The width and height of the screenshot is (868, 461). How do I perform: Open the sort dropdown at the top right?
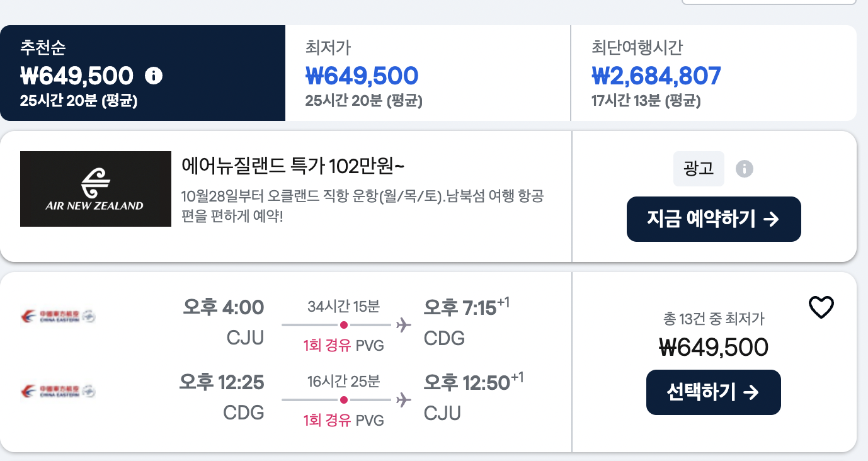(x=768, y=3)
